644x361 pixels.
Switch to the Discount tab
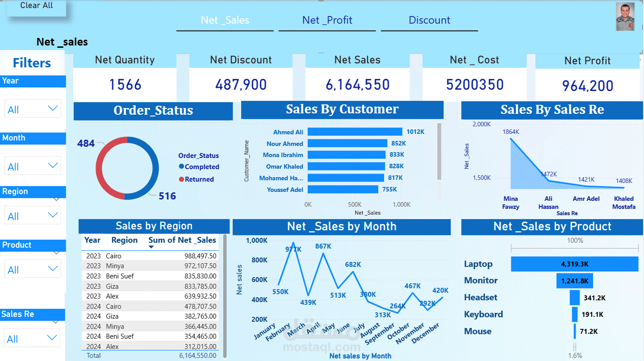pyautogui.click(x=429, y=20)
